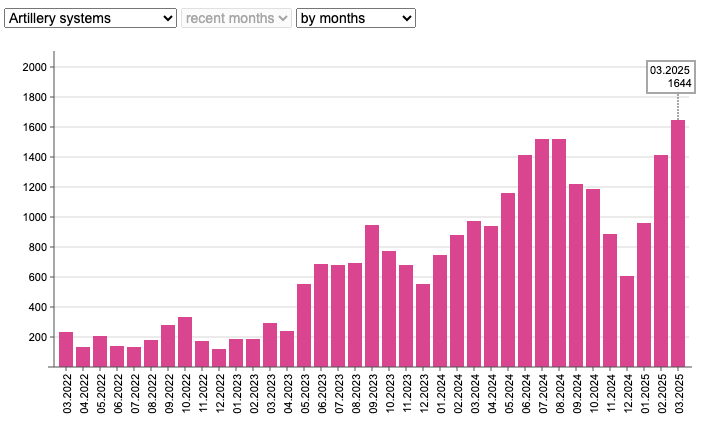Select the 08.2023 bar in chart
The height and width of the screenshot is (423, 717).
pyautogui.click(x=355, y=315)
